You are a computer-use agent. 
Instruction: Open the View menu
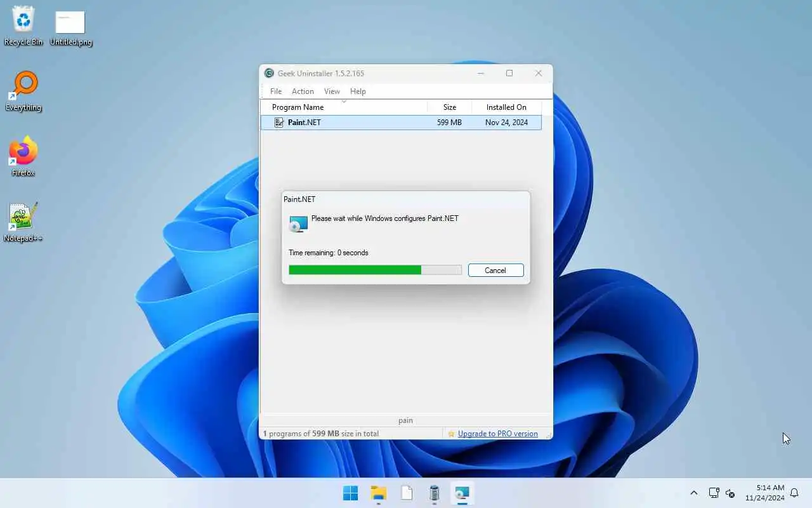pos(332,91)
